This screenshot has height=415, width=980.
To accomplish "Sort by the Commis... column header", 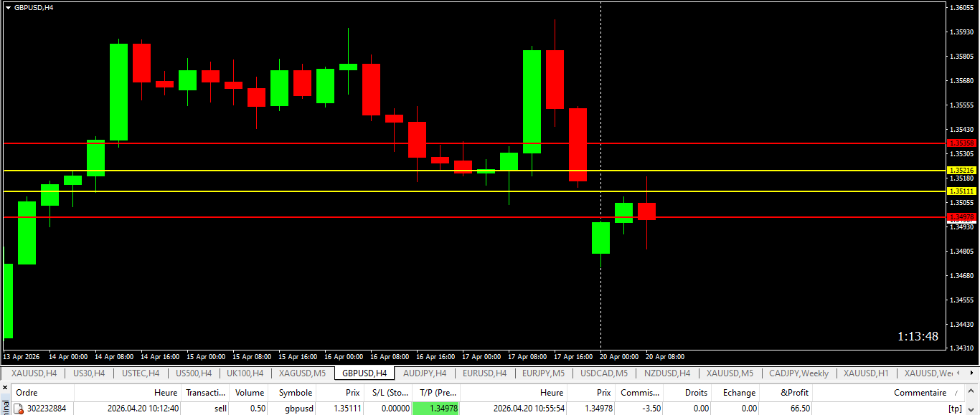I will (640, 393).
